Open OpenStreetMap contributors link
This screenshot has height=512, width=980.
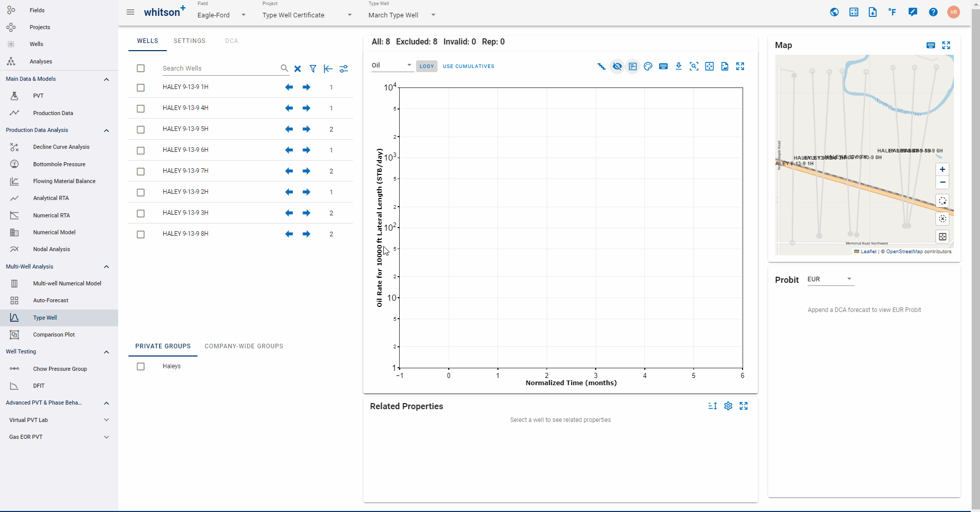(x=904, y=252)
